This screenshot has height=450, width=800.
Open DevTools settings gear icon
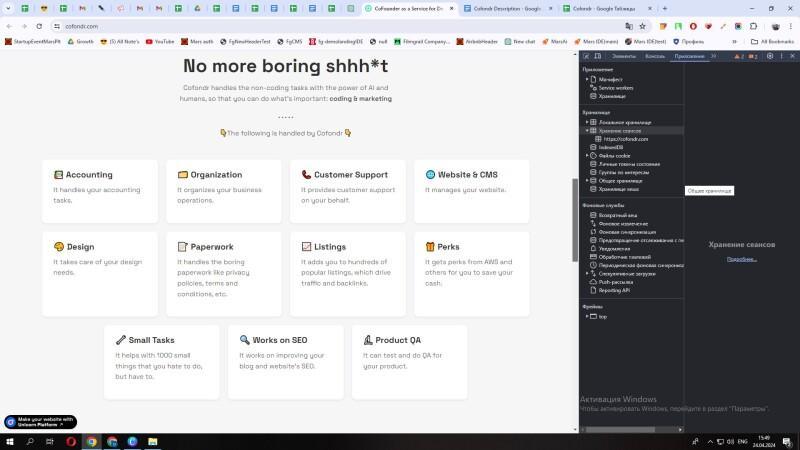[x=769, y=56]
